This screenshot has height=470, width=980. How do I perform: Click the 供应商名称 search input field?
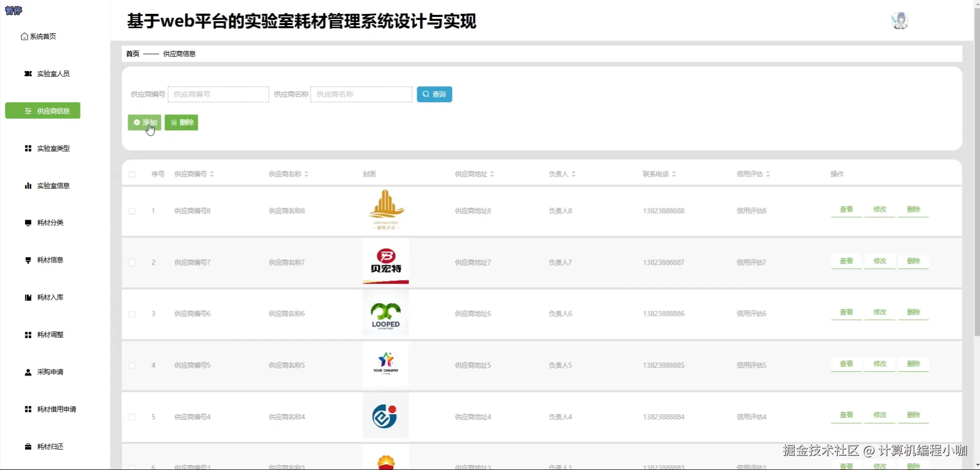point(361,94)
